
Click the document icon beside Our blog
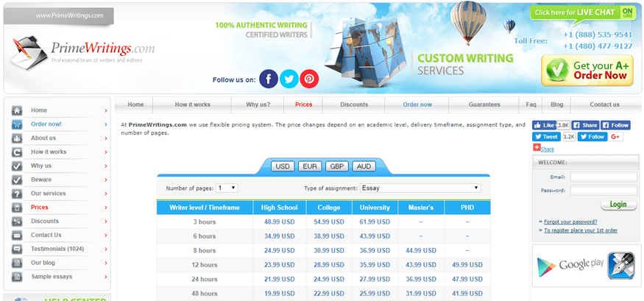click(x=17, y=263)
